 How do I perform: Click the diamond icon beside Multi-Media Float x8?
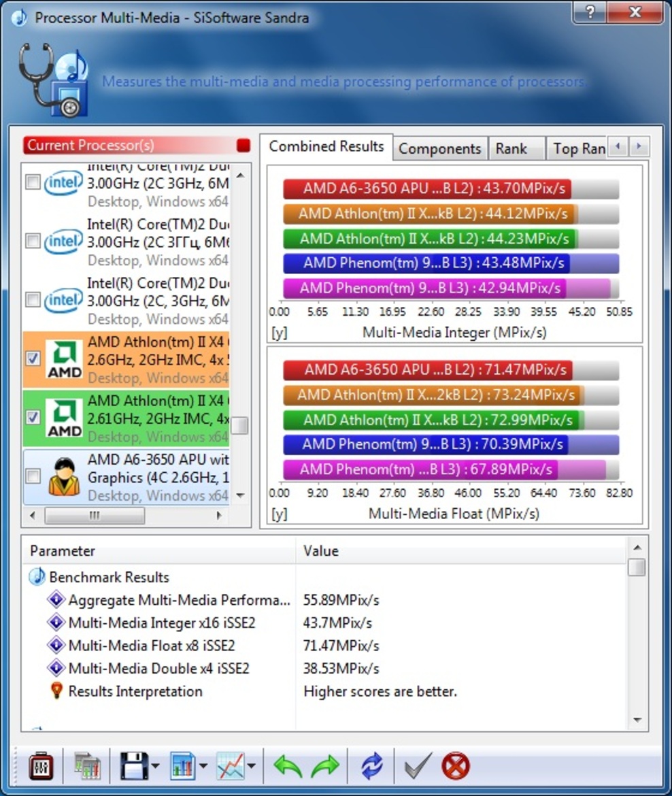click(56, 645)
